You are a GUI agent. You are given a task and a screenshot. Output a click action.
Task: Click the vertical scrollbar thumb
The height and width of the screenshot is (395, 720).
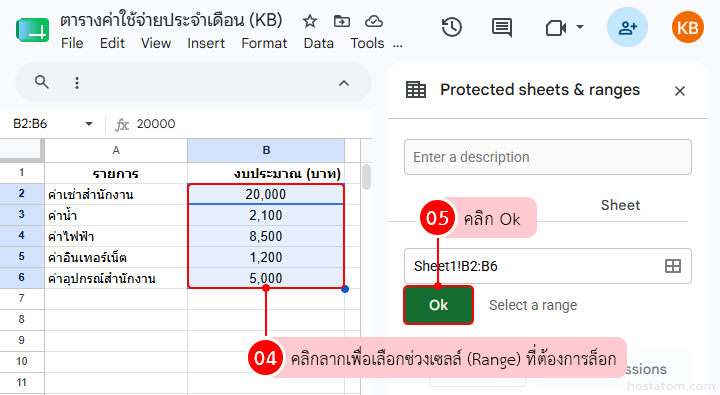pos(366,177)
